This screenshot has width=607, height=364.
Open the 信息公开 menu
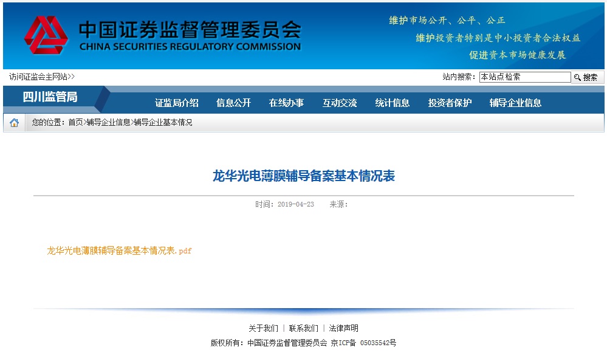point(233,103)
